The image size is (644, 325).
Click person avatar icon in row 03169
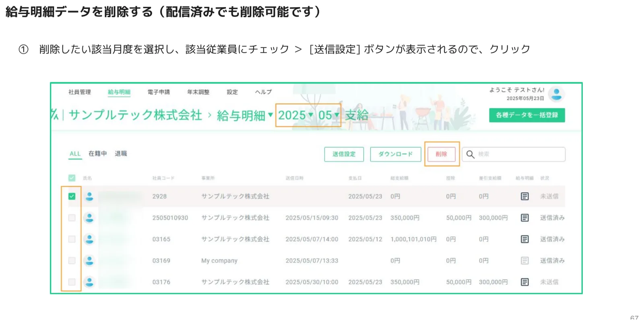click(x=89, y=261)
